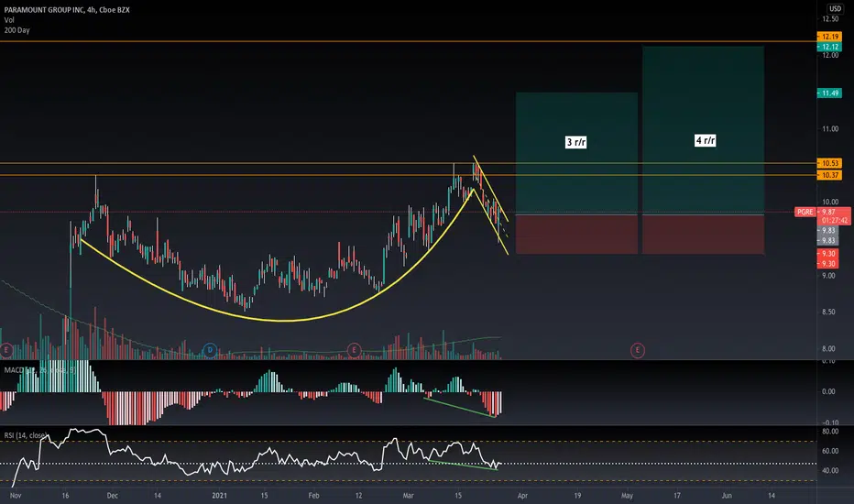Select the 10.53 orange price label
The height and width of the screenshot is (504, 854).
coord(829,163)
